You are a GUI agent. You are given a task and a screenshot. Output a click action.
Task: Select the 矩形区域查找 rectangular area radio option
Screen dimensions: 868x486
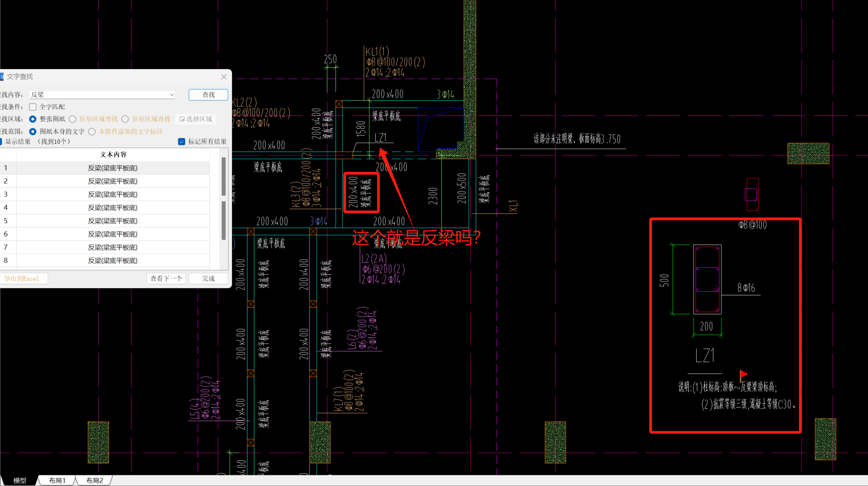[72, 119]
